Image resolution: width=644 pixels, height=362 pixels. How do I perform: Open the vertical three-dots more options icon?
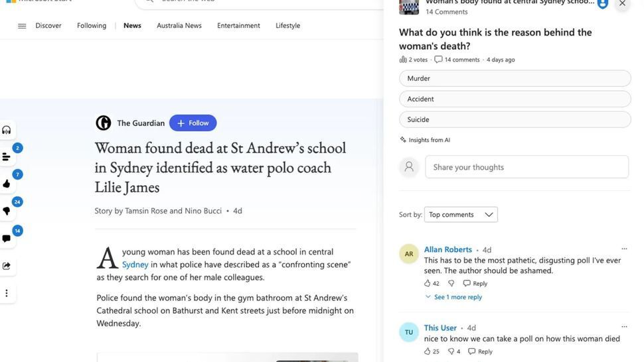[x=7, y=293]
